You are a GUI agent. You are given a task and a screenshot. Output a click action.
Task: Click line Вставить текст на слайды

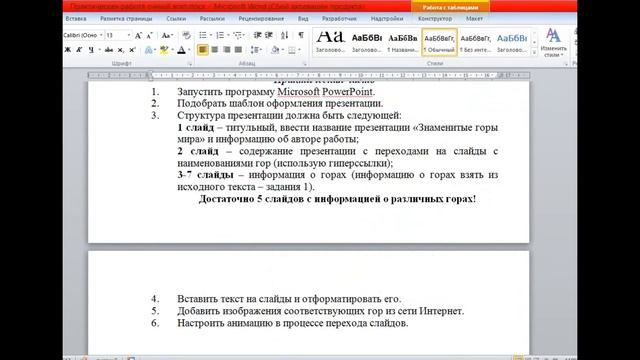coord(289,299)
